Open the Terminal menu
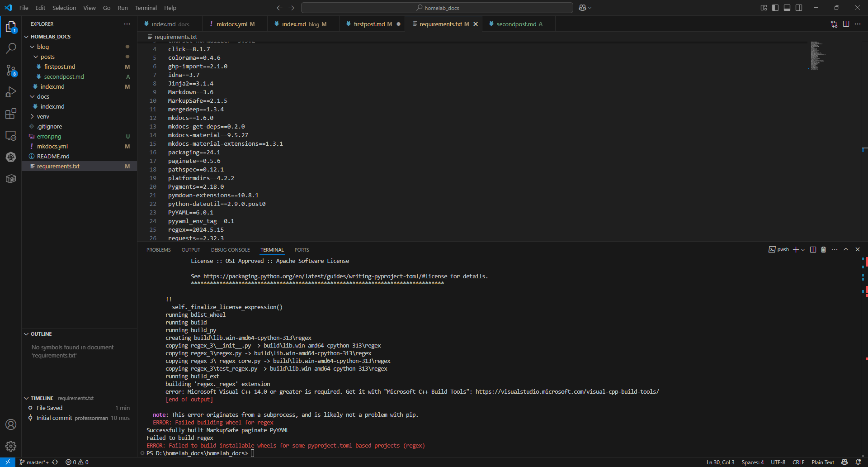The width and height of the screenshot is (868, 467). [146, 8]
